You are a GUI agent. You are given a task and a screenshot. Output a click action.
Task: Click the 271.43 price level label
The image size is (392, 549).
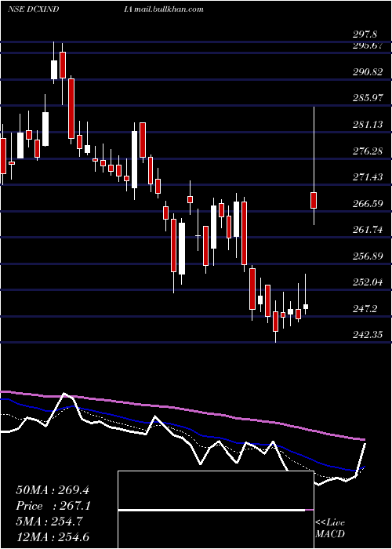click(x=367, y=177)
